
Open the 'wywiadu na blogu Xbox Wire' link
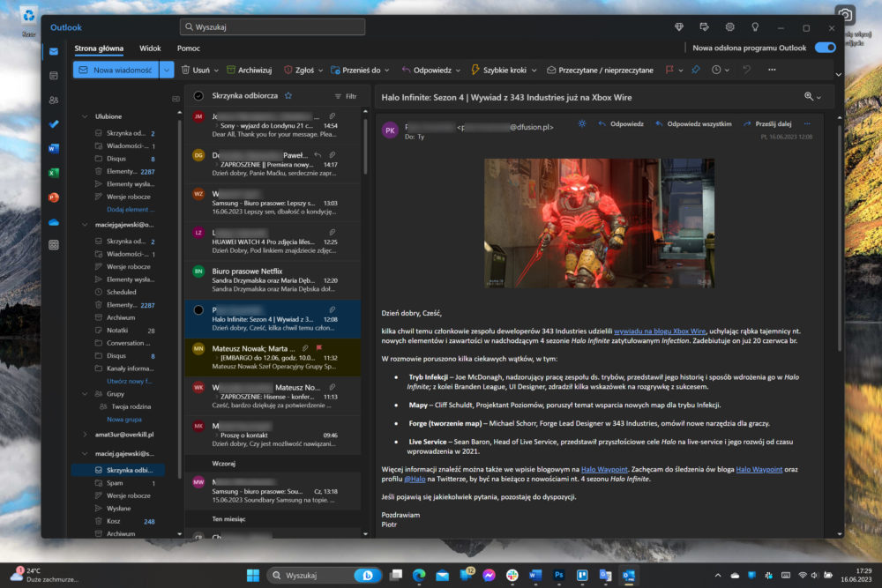coord(660,331)
